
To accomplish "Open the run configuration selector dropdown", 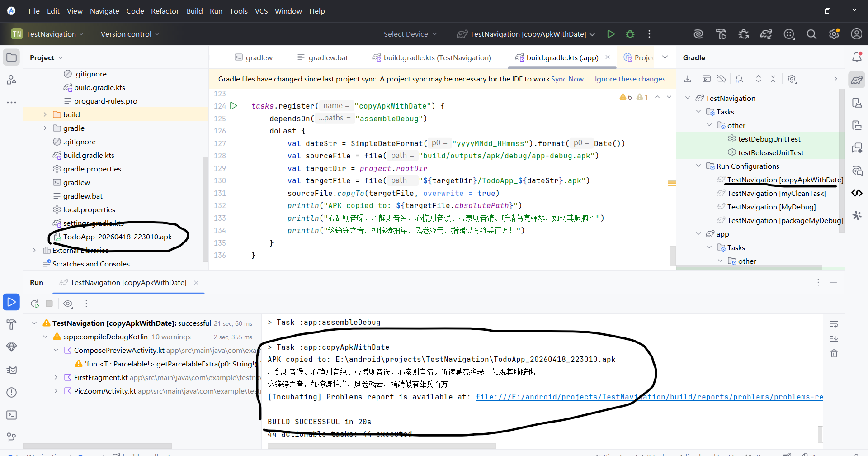I will (x=526, y=34).
